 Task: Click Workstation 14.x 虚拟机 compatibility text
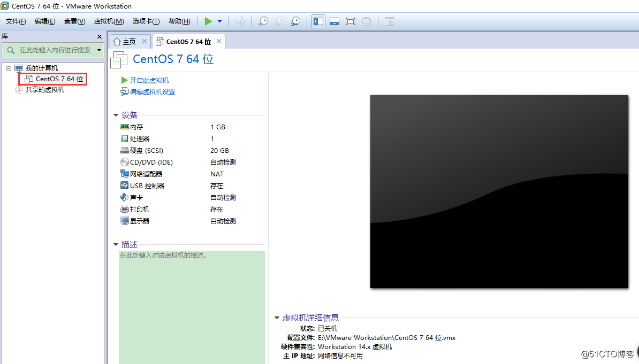click(x=354, y=347)
